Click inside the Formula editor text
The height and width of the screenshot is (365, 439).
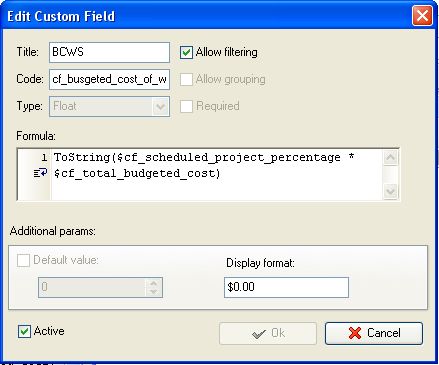(x=217, y=174)
